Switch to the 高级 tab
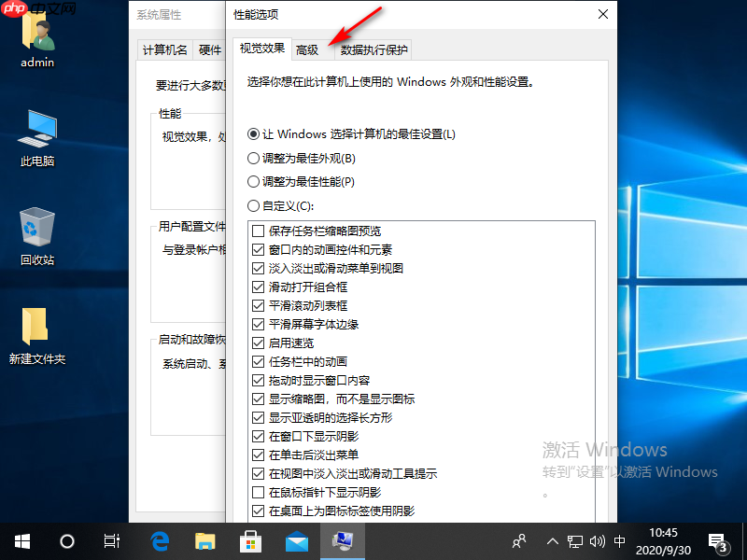 click(x=310, y=49)
